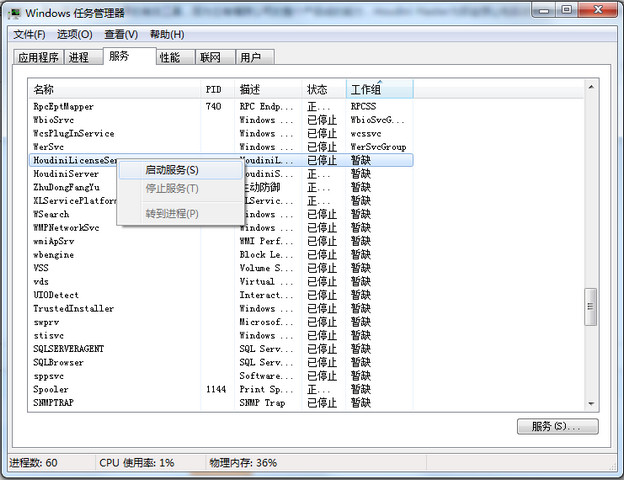Click the scrollbar up arrow
This screenshot has width=624, height=480.
pyautogui.click(x=591, y=87)
